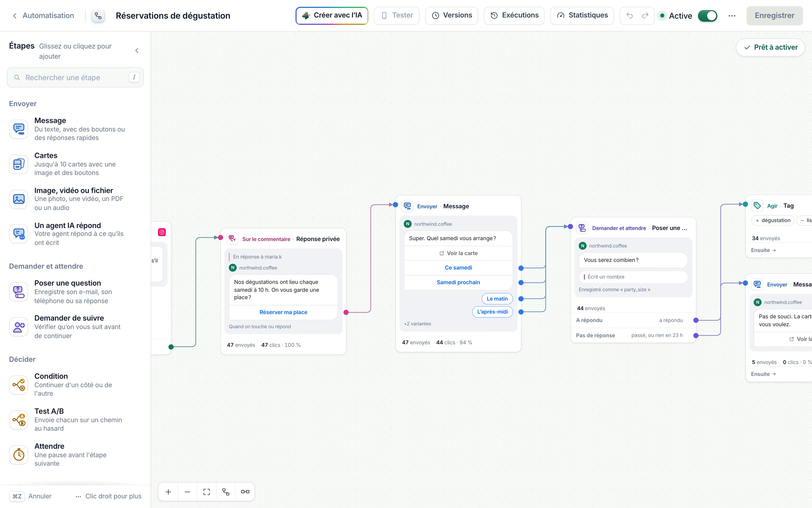Click the link icon in the canvas toolbar
812x508 pixels.
(245, 492)
